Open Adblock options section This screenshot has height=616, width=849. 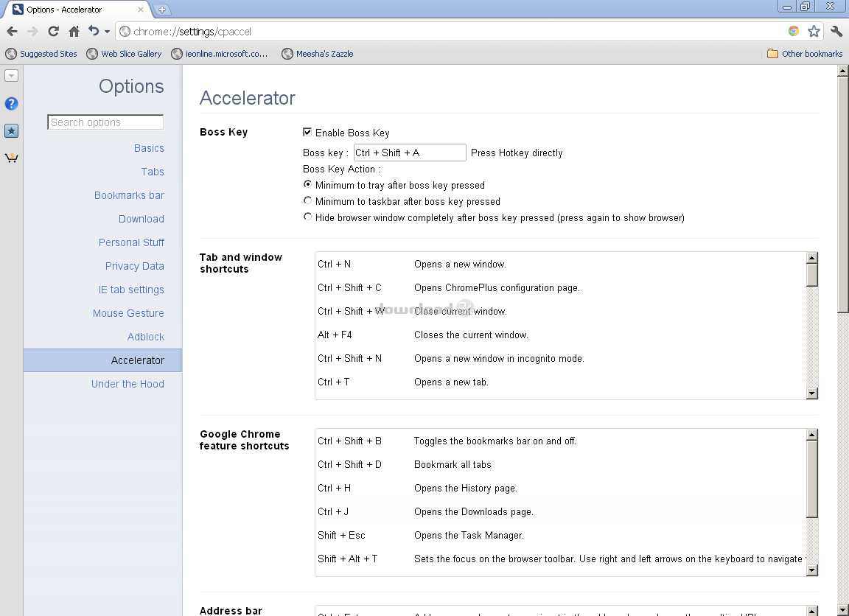(146, 337)
